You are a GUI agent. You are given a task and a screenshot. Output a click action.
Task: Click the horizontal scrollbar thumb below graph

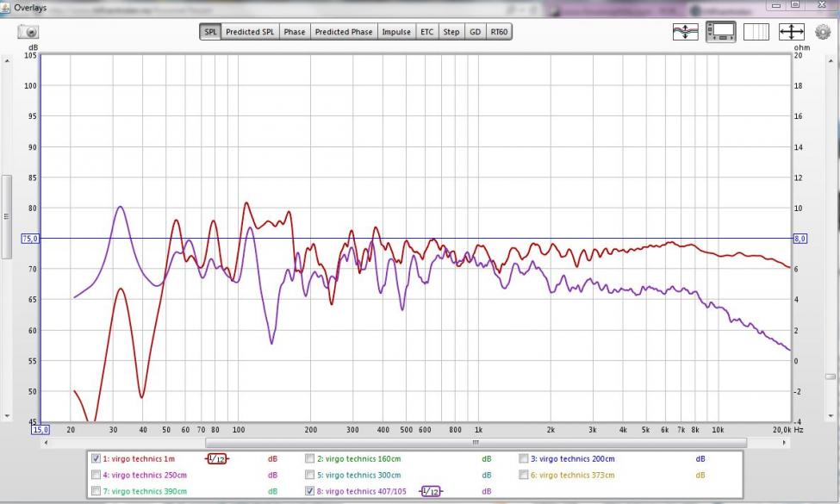476,443
